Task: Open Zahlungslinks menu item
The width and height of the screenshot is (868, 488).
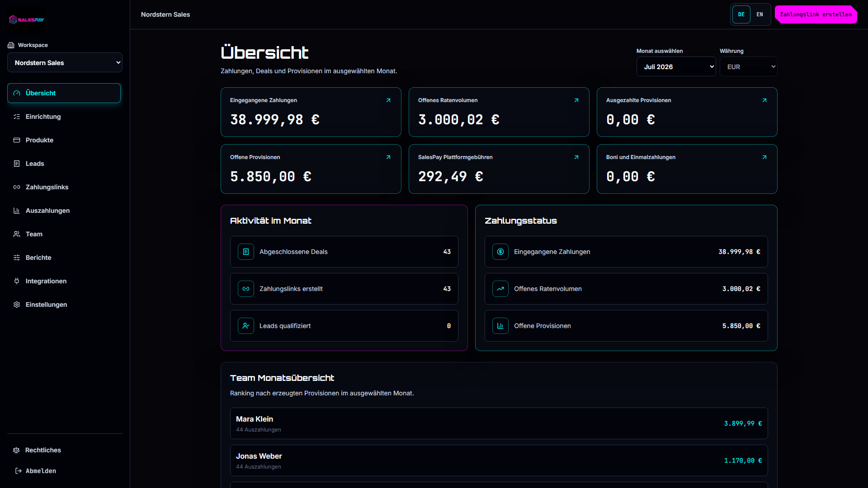Action: coord(64,187)
